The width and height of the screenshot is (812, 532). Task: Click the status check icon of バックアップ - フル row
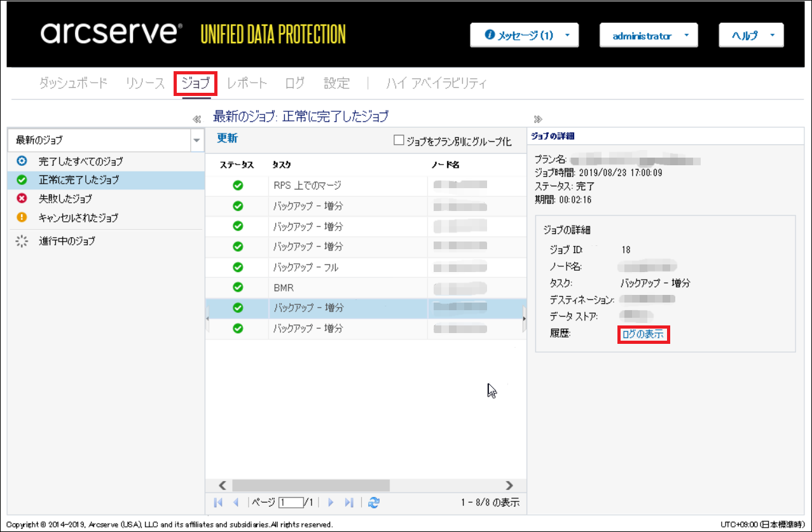click(x=238, y=267)
